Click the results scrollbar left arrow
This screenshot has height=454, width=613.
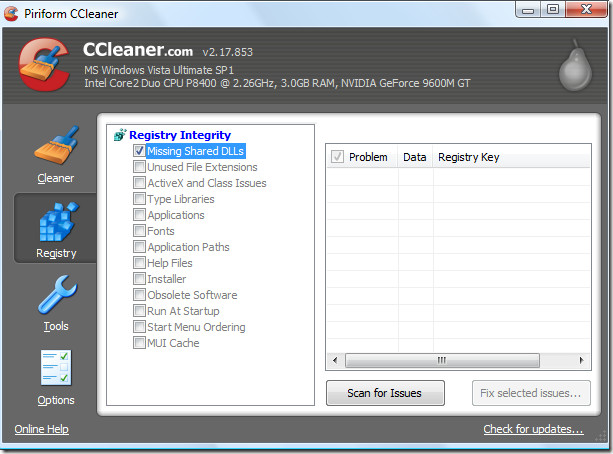(335, 360)
